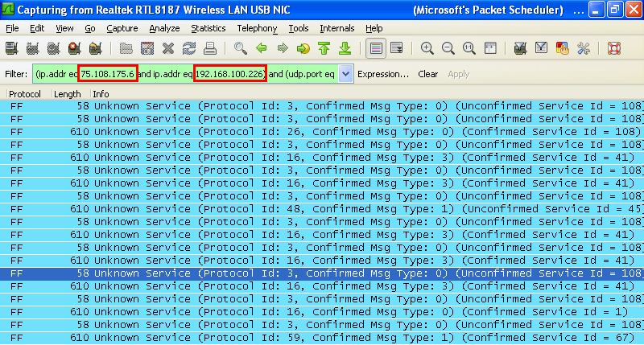Open the Analyze menu
This screenshot has width=644, height=345.
164,28
